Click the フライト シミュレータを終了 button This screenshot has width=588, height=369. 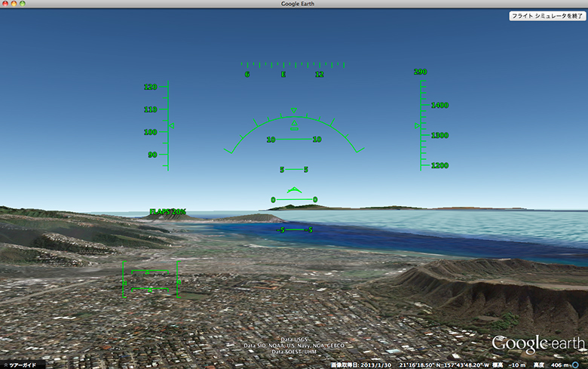pos(546,15)
